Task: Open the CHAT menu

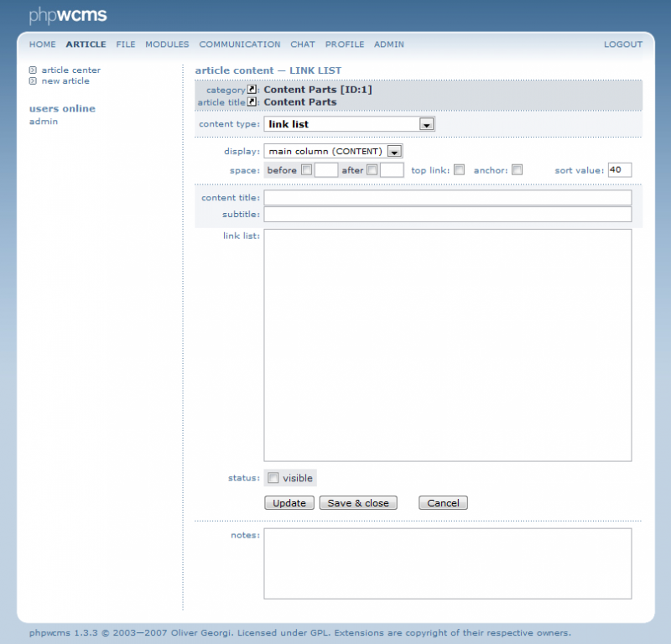Action: [303, 44]
